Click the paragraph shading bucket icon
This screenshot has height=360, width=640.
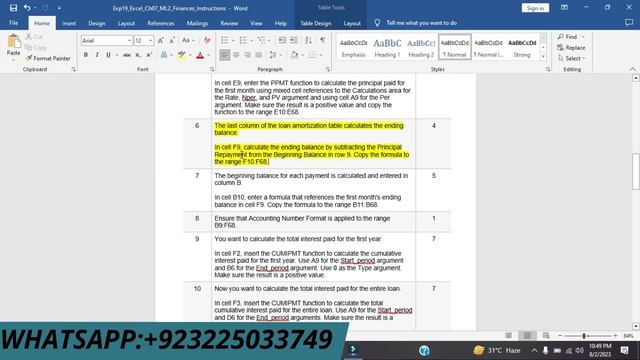pos(294,55)
